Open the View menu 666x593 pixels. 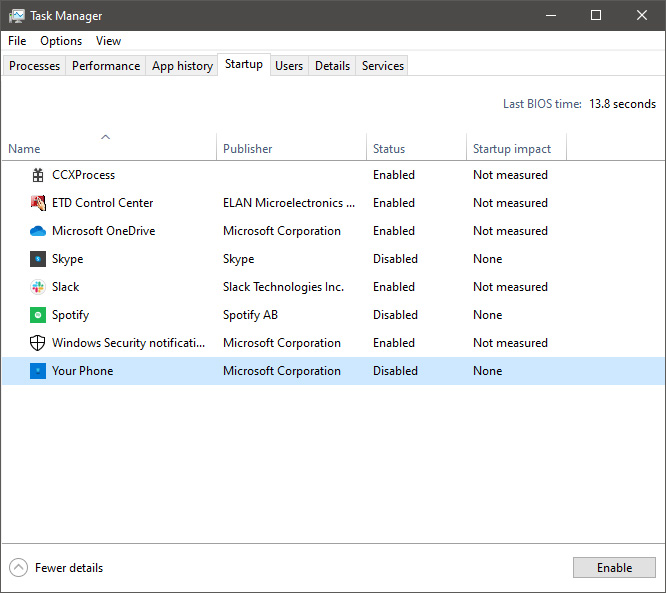[108, 41]
